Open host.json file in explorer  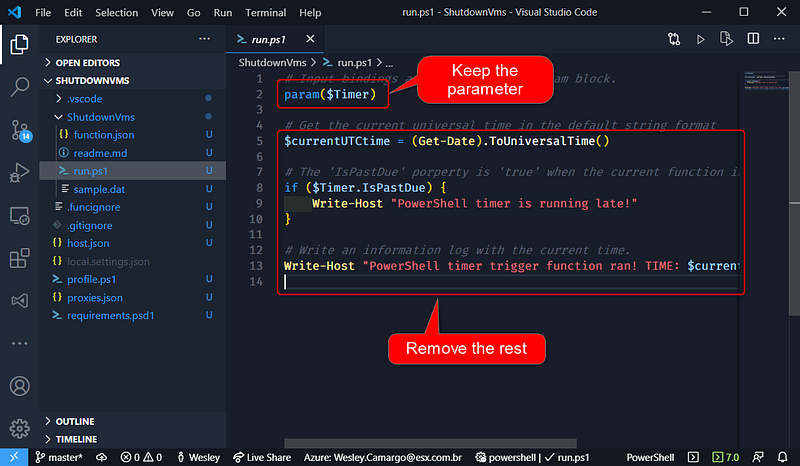coord(88,243)
